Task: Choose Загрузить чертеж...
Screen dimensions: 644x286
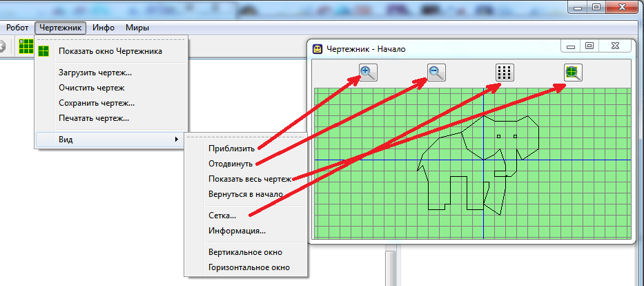Action: click(x=111, y=73)
